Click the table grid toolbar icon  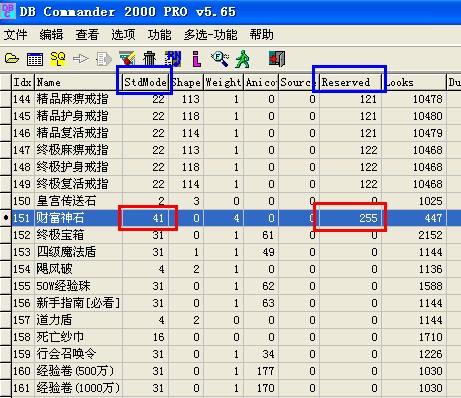35,59
